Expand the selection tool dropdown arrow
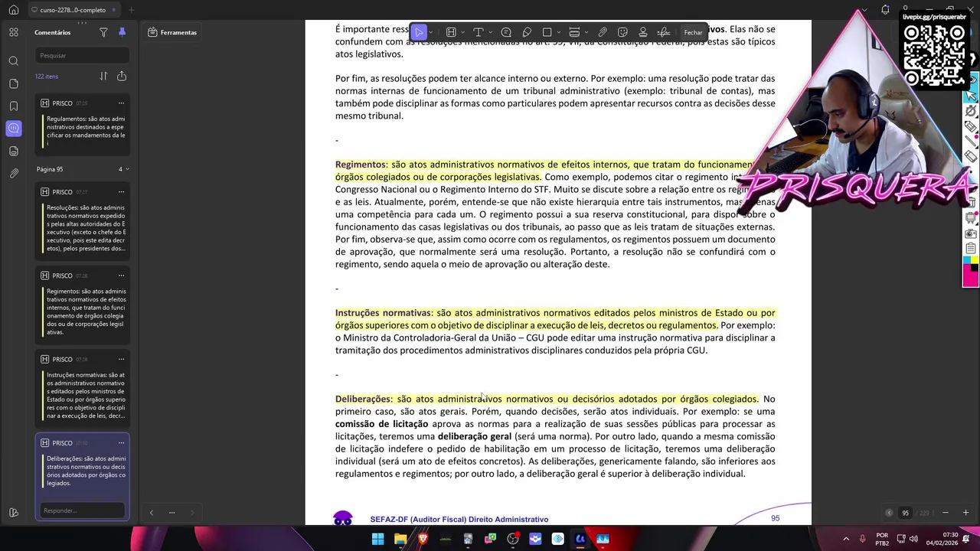Viewport: 980px width, 551px height. 431,32
